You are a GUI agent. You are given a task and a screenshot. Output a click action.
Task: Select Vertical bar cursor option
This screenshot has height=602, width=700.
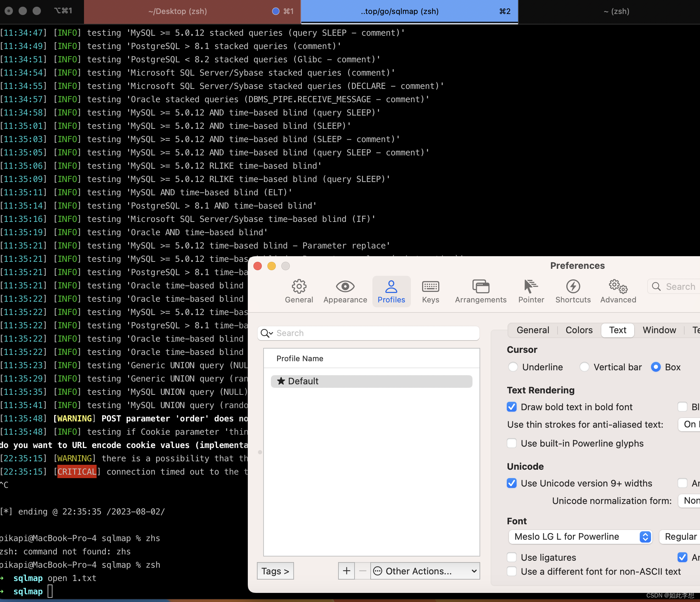pyautogui.click(x=584, y=367)
